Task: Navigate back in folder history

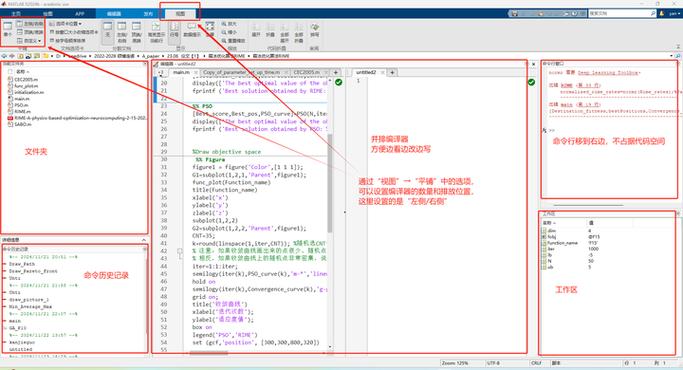Action: (x=4, y=56)
